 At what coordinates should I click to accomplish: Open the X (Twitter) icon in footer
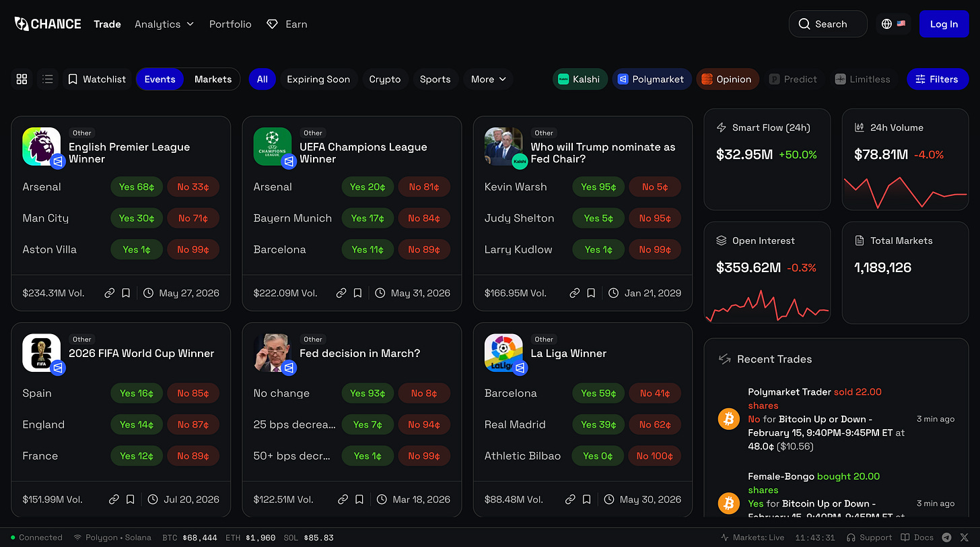(964, 538)
